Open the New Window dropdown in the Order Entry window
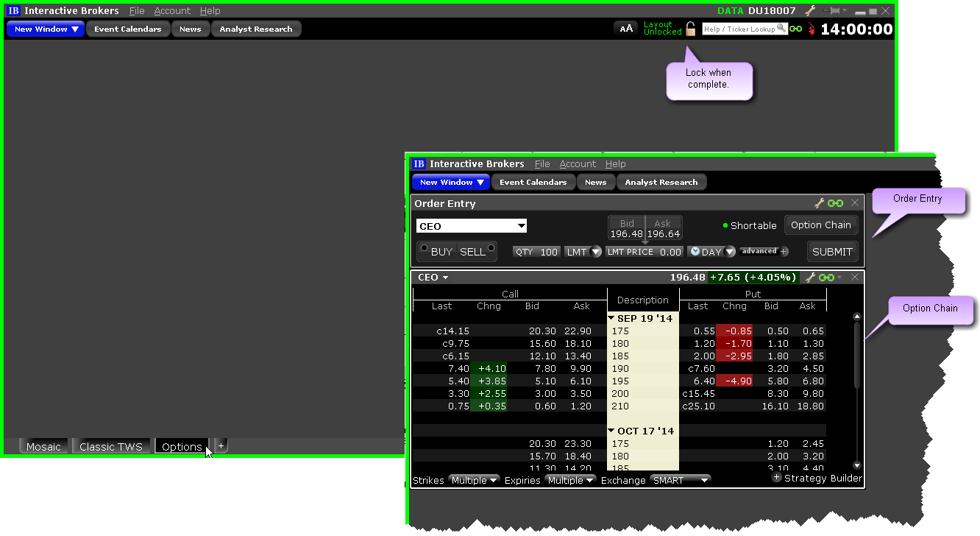Image resolution: width=980 pixels, height=536 pixels. (451, 182)
